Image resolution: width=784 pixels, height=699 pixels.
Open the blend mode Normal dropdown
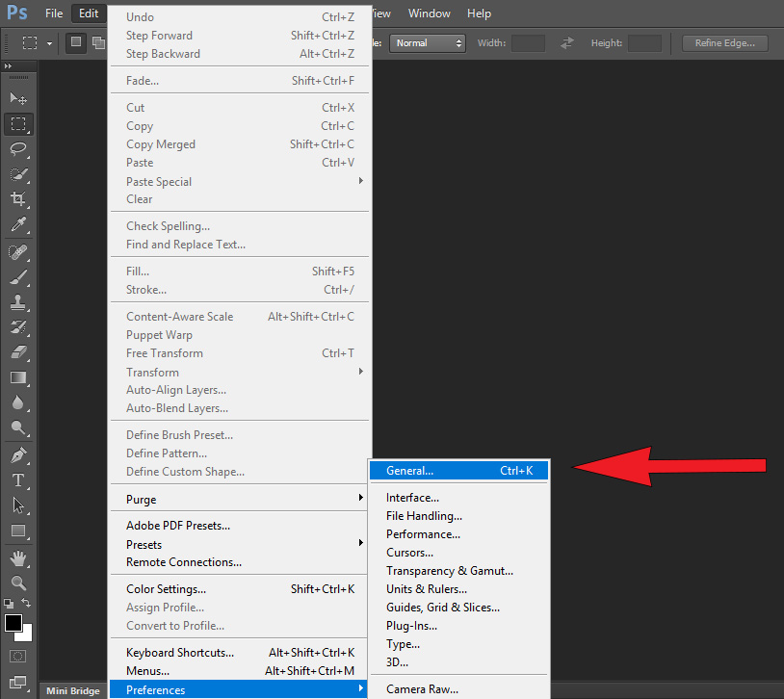pos(427,42)
